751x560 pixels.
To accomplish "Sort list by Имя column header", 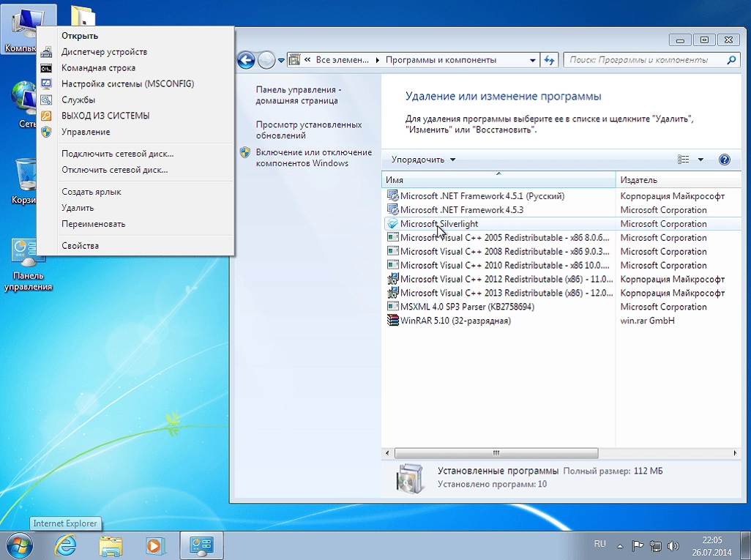I will point(498,180).
